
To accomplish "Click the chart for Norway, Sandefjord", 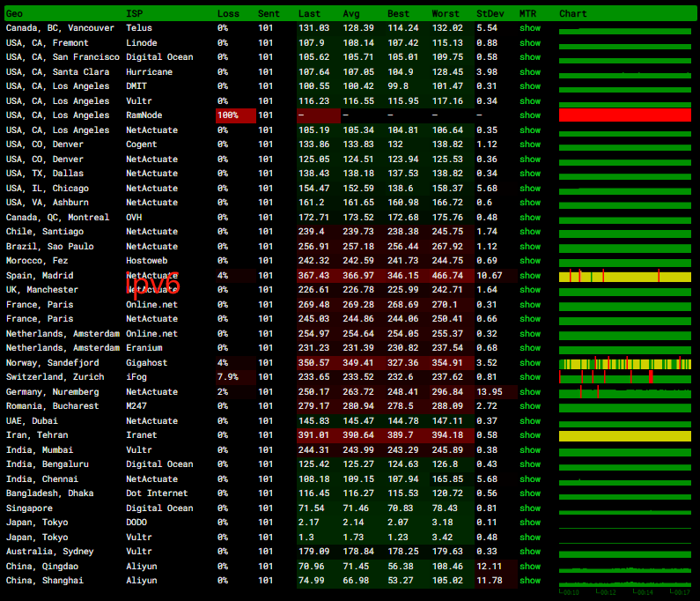I will (625, 363).
